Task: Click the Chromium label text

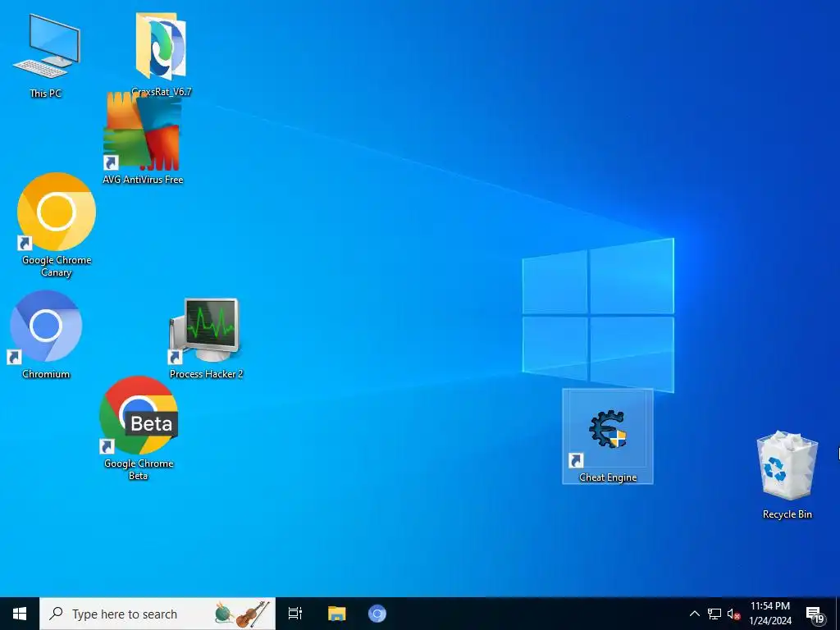Action: 46,374
